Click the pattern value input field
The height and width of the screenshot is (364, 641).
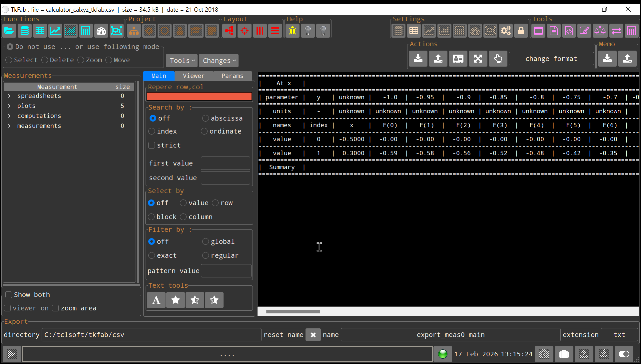click(226, 271)
